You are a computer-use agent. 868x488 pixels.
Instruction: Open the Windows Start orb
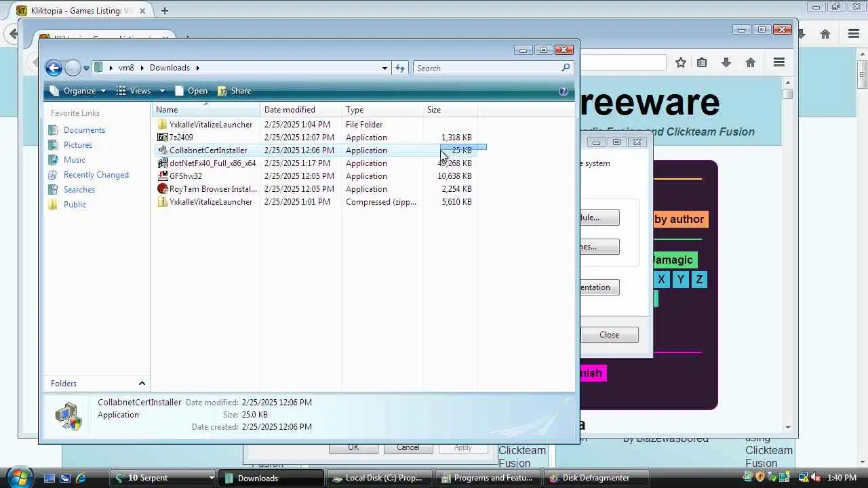click(18, 477)
